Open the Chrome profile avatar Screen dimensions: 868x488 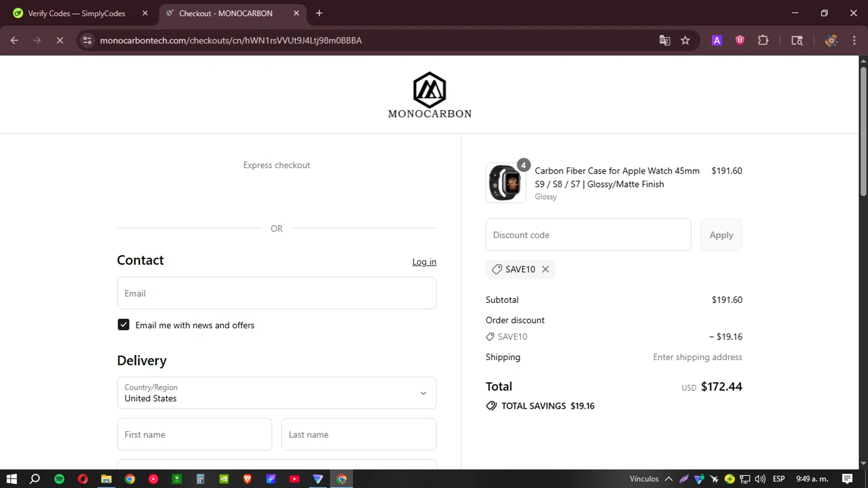point(832,41)
